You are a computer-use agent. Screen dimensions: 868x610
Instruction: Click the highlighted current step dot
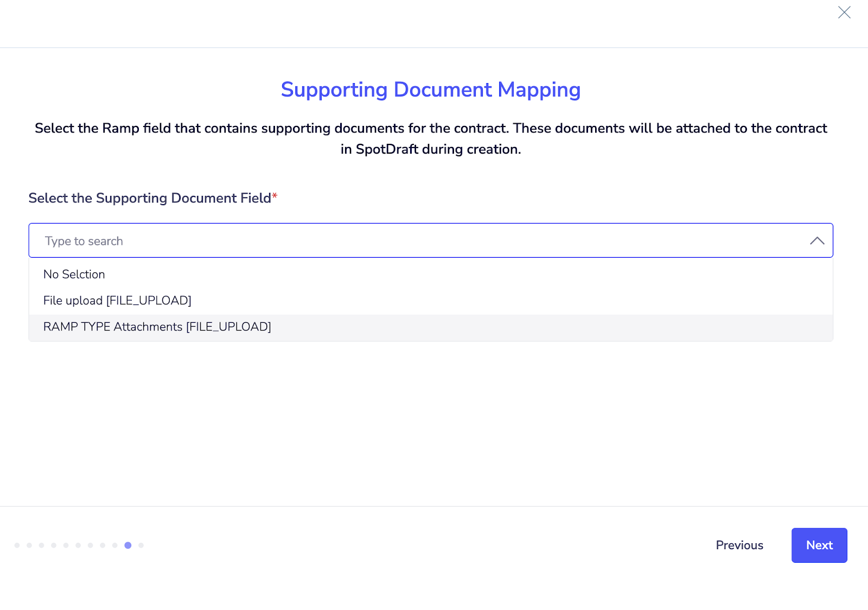(128, 545)
